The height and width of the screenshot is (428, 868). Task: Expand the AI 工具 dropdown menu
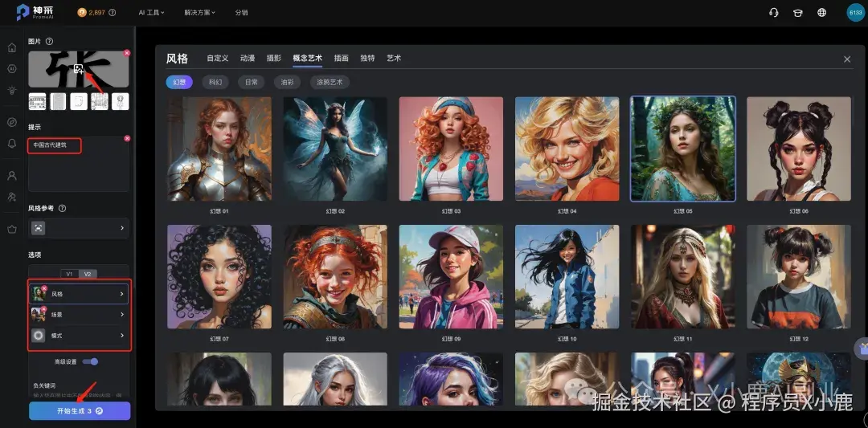[x=151, y=12]
